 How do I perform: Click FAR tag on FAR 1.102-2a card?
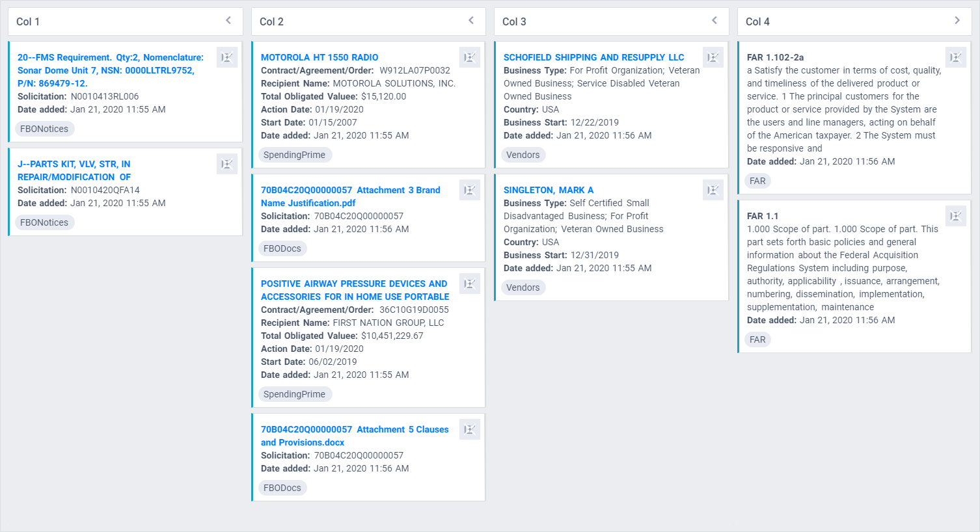point(757,181)
